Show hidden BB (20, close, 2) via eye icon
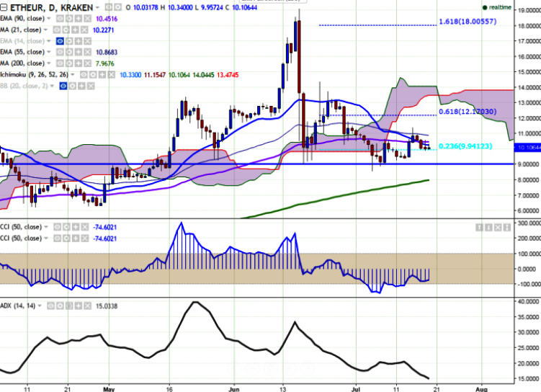This screenshot has height=392, width=541. pos(63,86)
